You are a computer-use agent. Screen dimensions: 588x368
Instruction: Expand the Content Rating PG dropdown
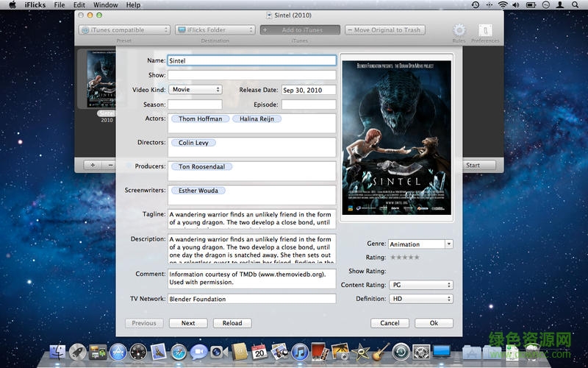point(421,285)
